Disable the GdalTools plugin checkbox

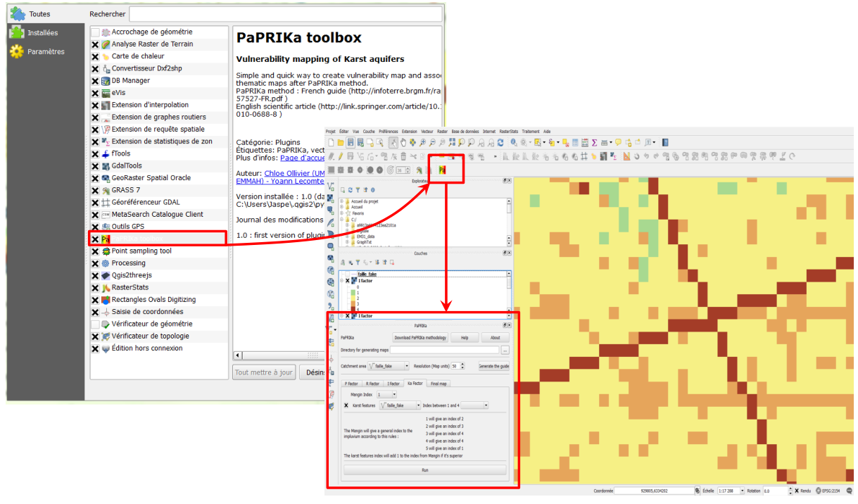[95, 166]
